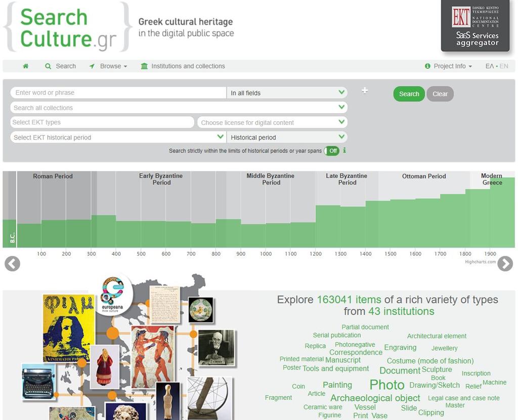Go to previous timeline period with left arrow
518x420 pixels.
[13, 263]
